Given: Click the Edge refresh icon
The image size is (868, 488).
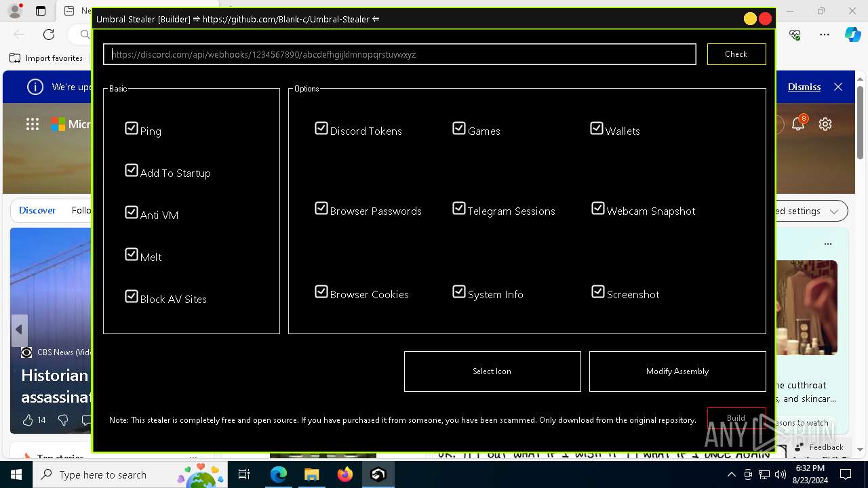Looking at the screenshot, I should tap(49, 35).
